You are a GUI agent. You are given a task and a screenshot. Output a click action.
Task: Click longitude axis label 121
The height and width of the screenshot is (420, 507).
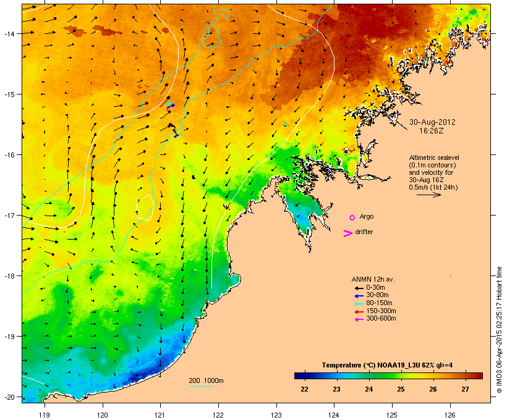[x=160, y=415]
